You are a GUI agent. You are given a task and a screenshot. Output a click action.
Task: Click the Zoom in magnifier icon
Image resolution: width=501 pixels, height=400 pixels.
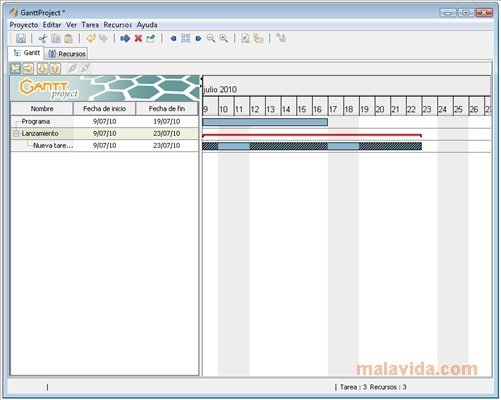(x=224, y=38)
